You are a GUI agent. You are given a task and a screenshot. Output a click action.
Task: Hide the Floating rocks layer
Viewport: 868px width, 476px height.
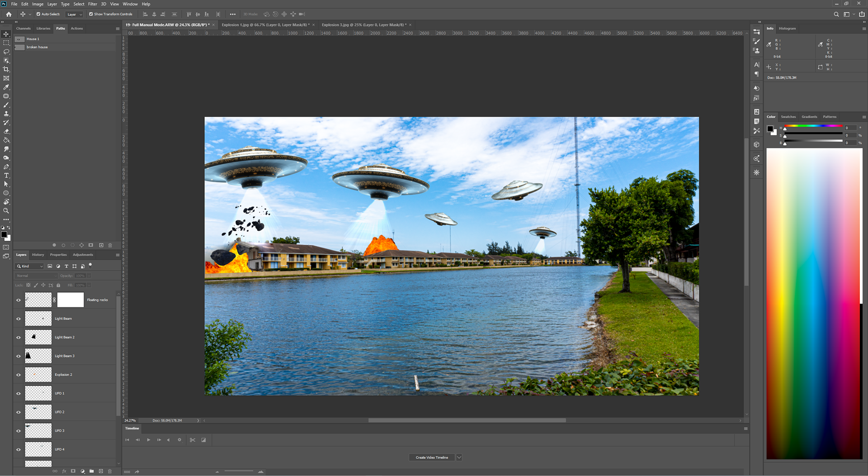[19, 300]
